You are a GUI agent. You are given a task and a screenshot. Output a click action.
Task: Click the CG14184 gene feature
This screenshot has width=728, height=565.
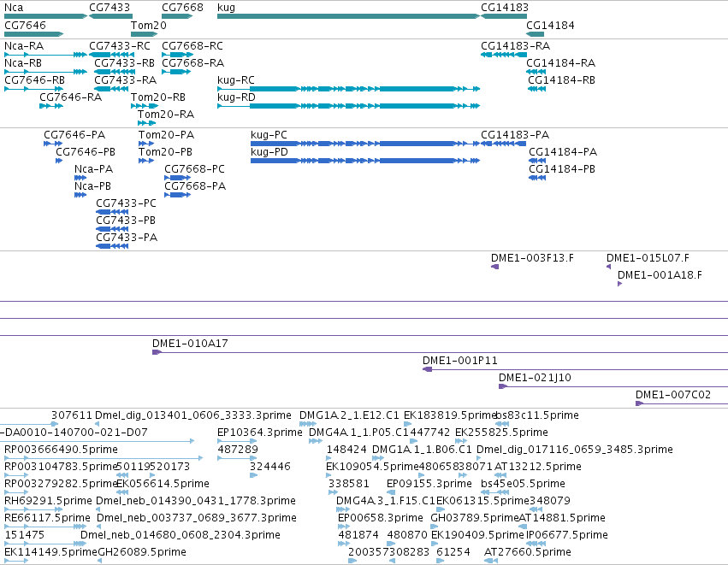[535, 34]
